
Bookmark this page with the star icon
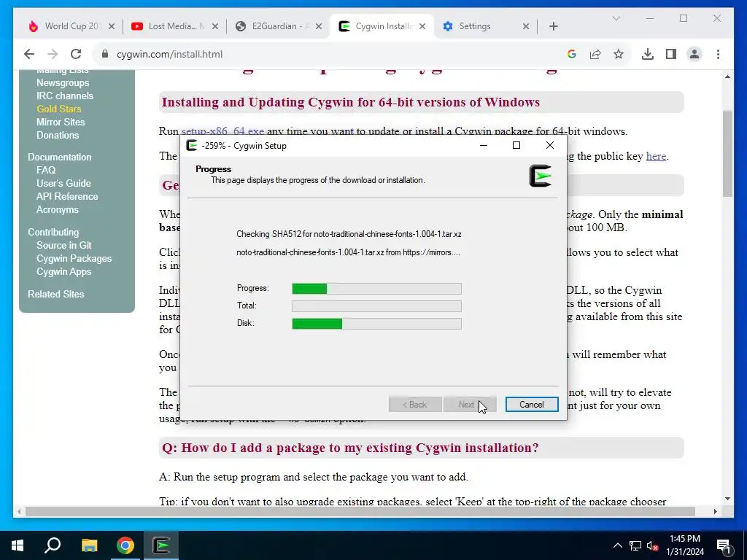(x=619, y=54)
